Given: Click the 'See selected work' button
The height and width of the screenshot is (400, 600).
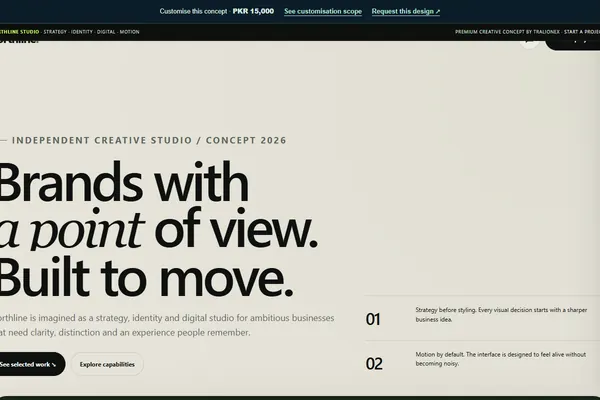Looking at the screenshot, I should [31, 364].
